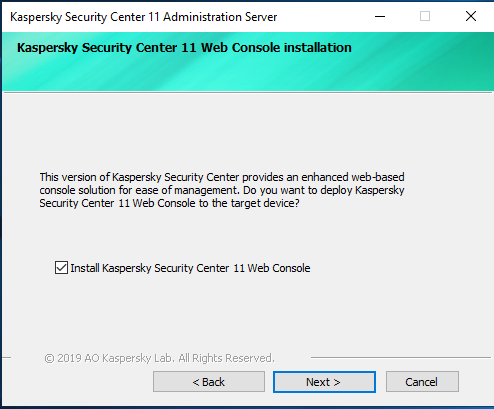This screenshot has height=409, width=494.
Task: Cancel the installation wizard
Action: (422, 382)
